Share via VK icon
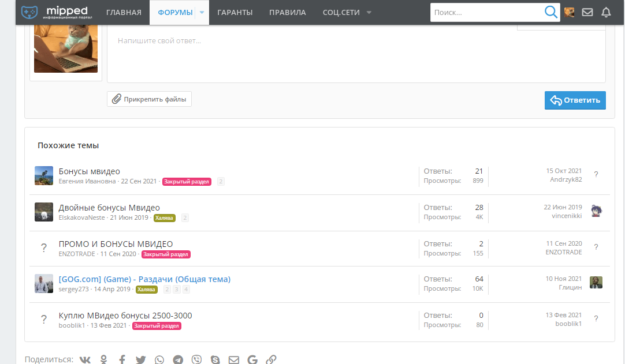 tap(85, 359)
